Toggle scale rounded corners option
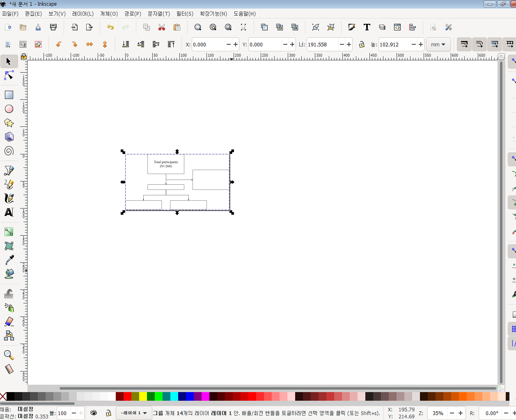Image resolution: width=516 pixels, height=420 pixels. pos(479,44)
